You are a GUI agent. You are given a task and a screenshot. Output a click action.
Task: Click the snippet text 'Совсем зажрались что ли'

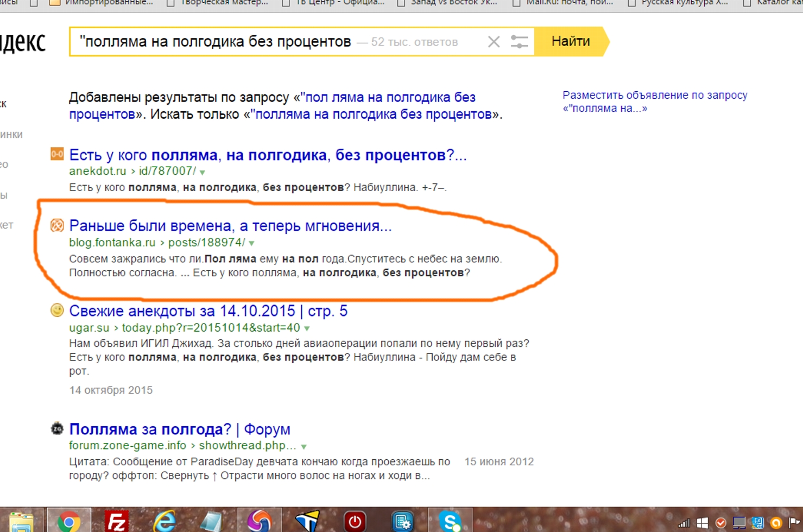pyautogui.click(x=135, y=259)
